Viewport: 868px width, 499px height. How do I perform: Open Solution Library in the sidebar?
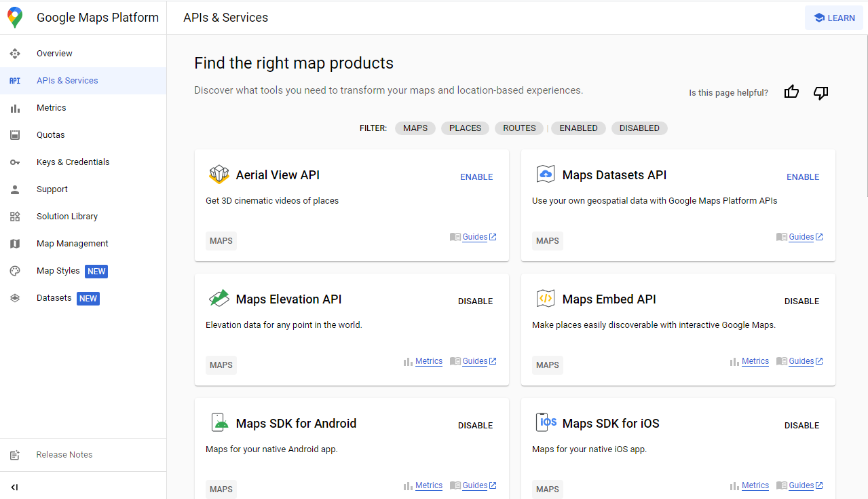click(x=83, y=217)
